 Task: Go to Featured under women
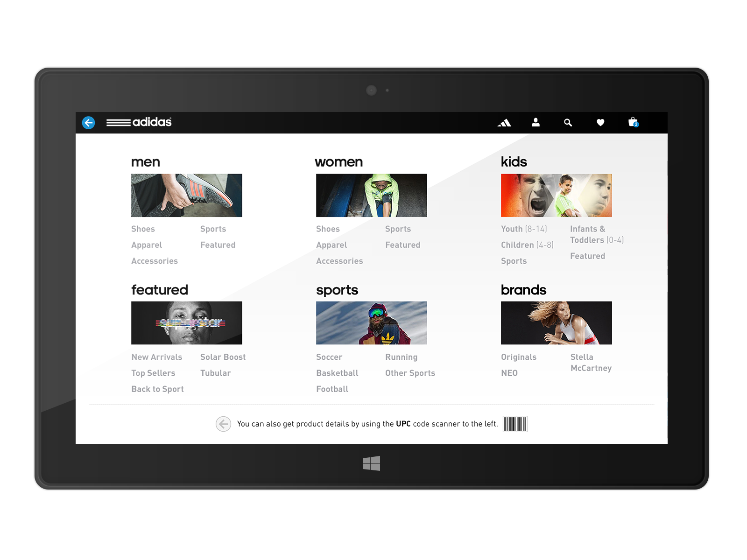(x=403, y=245)
